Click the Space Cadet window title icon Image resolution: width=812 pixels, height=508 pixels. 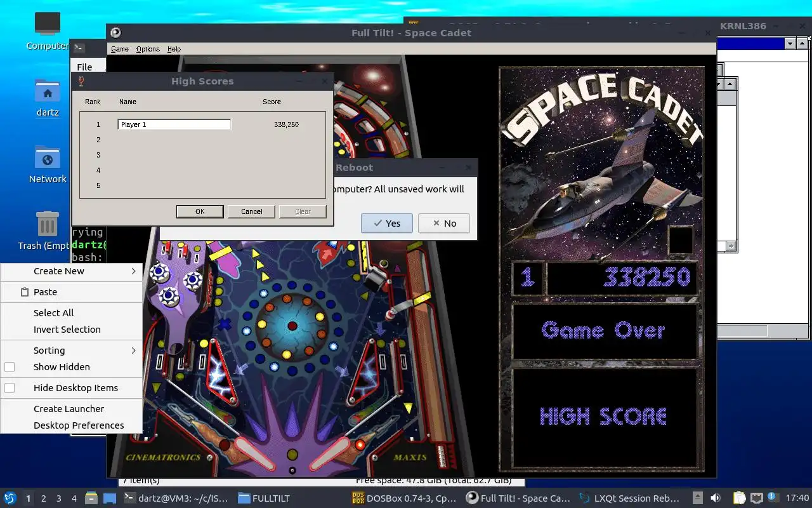pos(115,33)
